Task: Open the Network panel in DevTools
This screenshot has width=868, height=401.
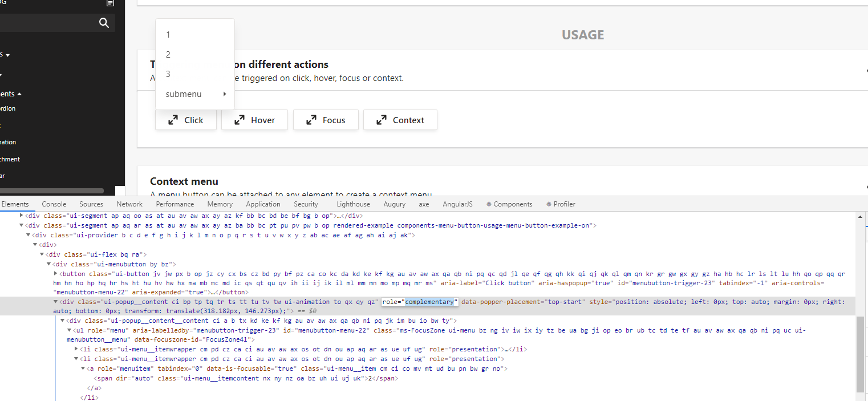Action: [129, 204]
